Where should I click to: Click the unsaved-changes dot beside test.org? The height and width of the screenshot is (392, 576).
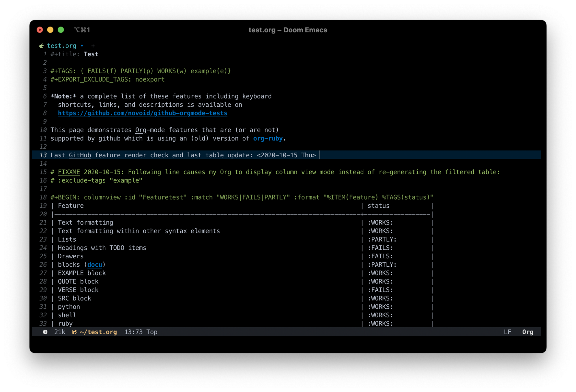point(82,46)
